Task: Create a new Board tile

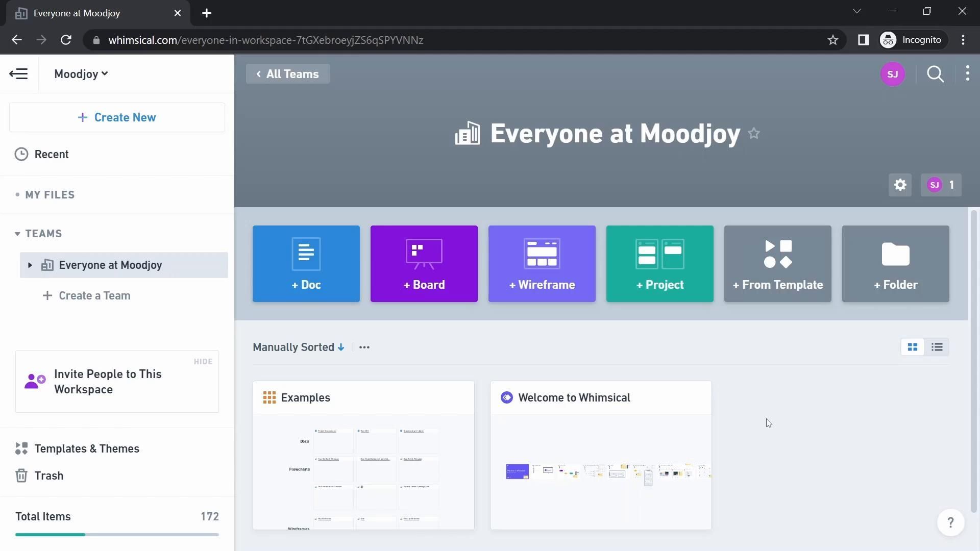Action: pyautogui.click(x=424, y=264)
